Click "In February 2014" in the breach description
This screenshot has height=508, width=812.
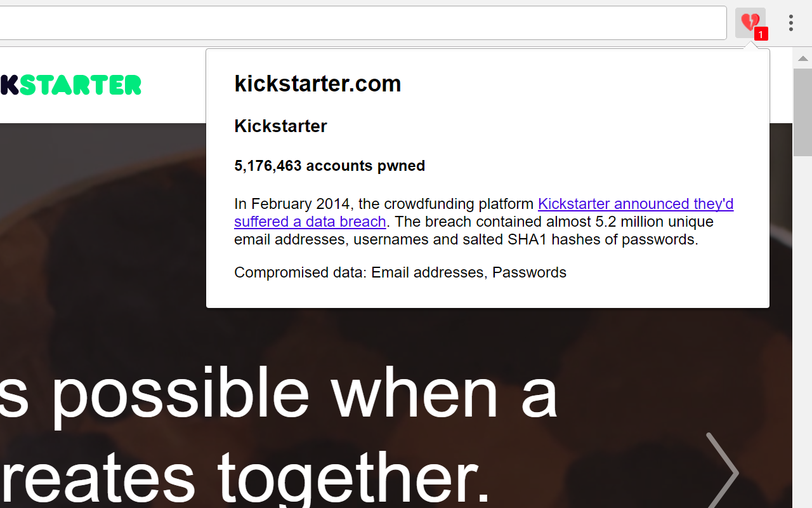click(292, 204)
